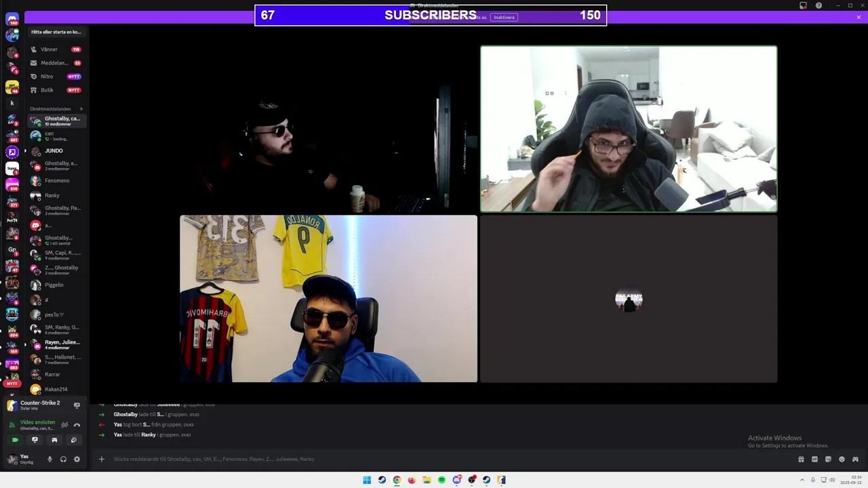Image resolution: width=868 pixels, height=488 pixels.
Task: Open group DM 'Z..., Ghostalby'
Action: (56, 270)
